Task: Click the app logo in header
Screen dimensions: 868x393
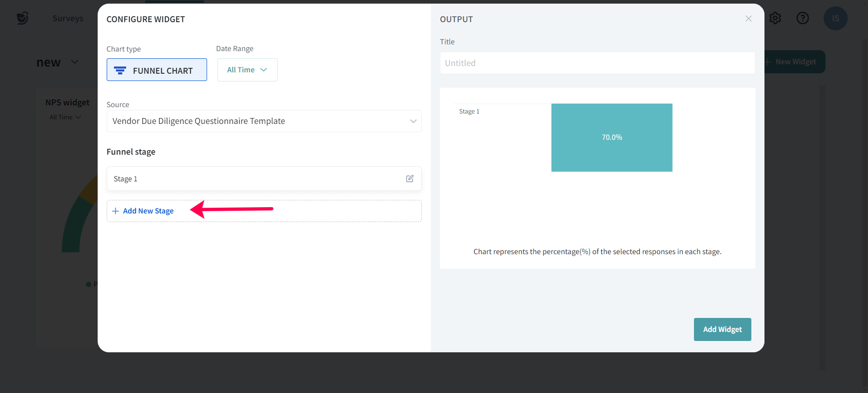Action: 22,18
